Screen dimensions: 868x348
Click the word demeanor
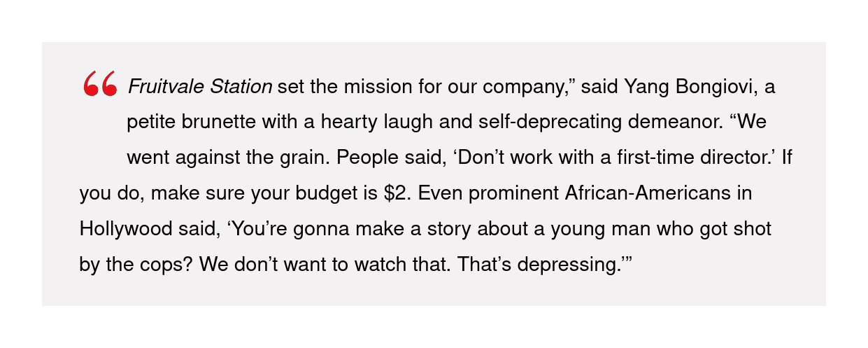(681, 123)
